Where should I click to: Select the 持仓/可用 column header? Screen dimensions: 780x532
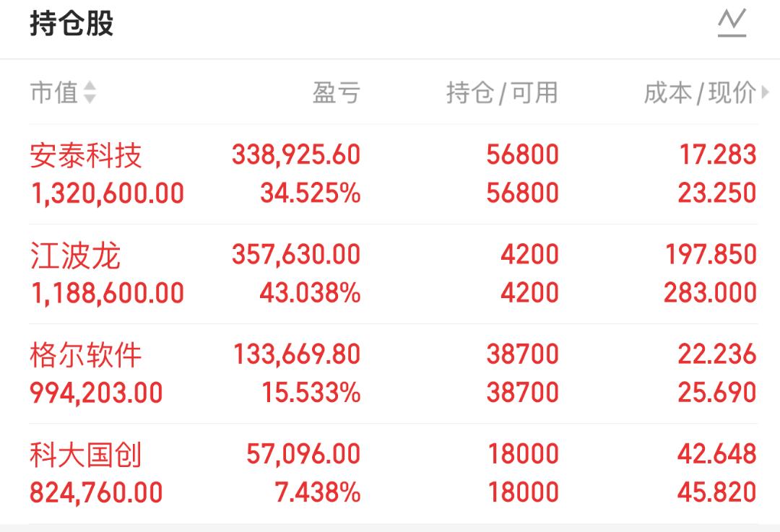(x=502, y=92)
